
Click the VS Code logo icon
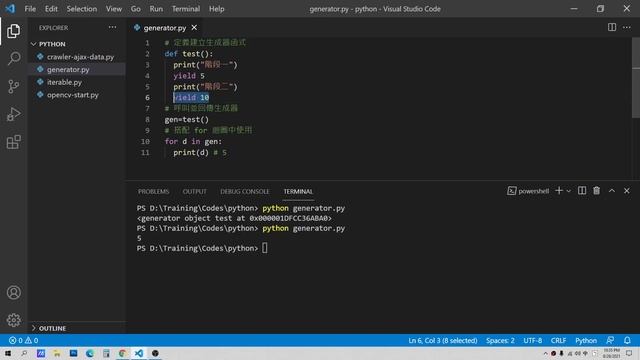coord(10,9)
